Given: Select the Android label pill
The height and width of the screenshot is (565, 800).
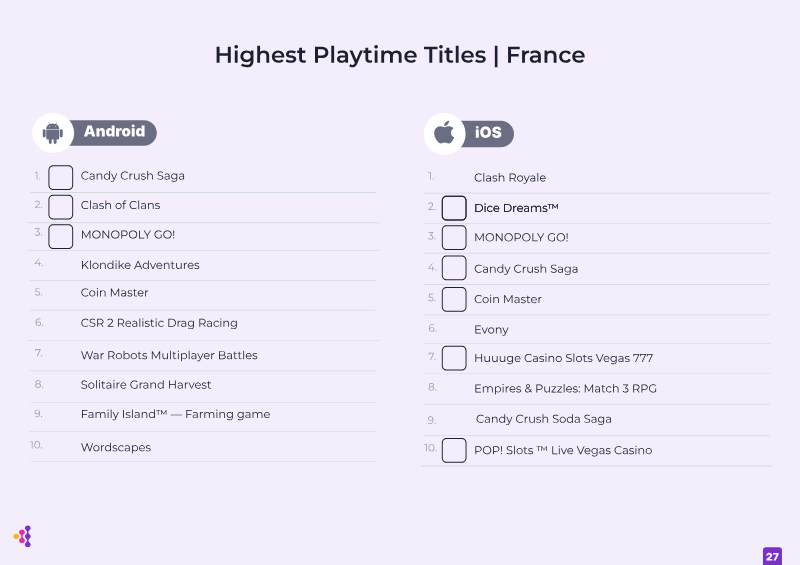Looking at the screenshot, I should coord(114,132).
